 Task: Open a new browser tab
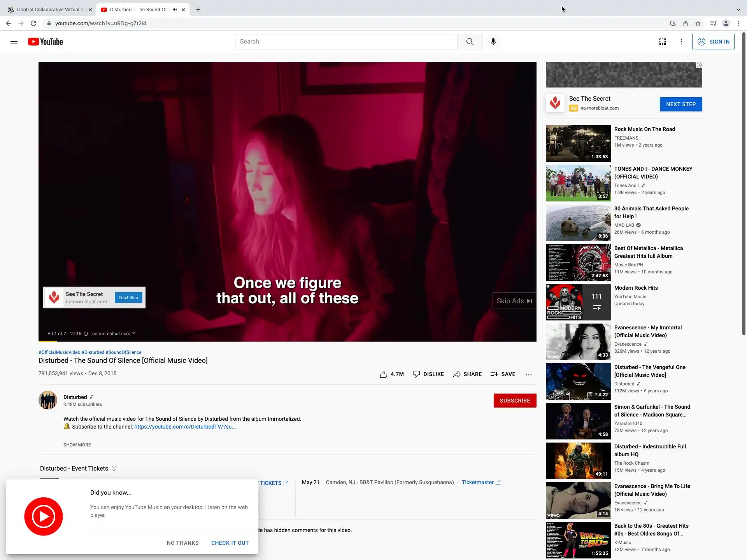198,10
